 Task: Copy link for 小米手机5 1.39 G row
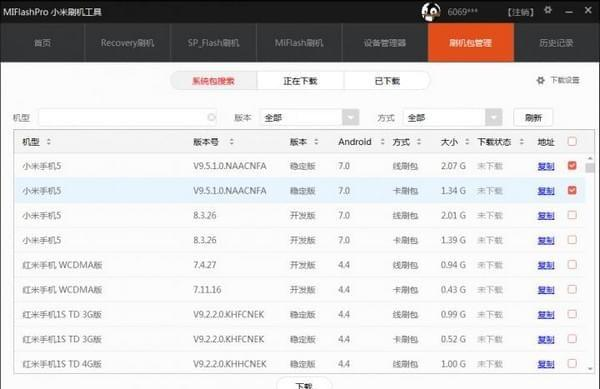(546, 241)
